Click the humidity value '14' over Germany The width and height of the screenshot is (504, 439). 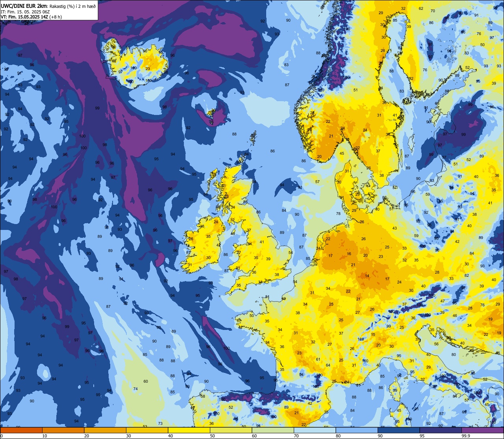click(x=367, y=276)
